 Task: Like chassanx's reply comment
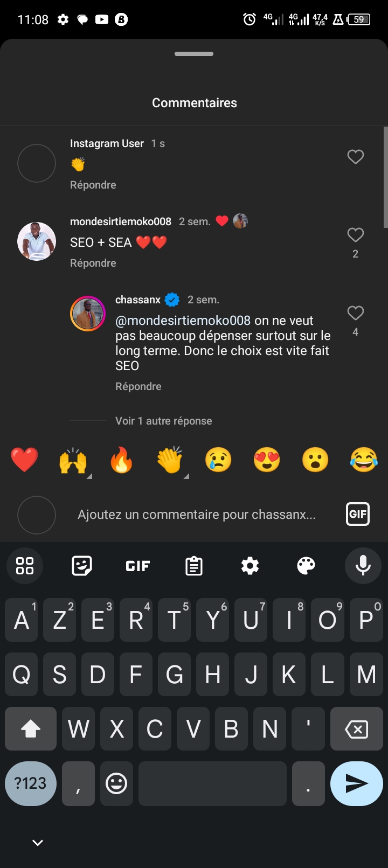(x=355, y=313)
